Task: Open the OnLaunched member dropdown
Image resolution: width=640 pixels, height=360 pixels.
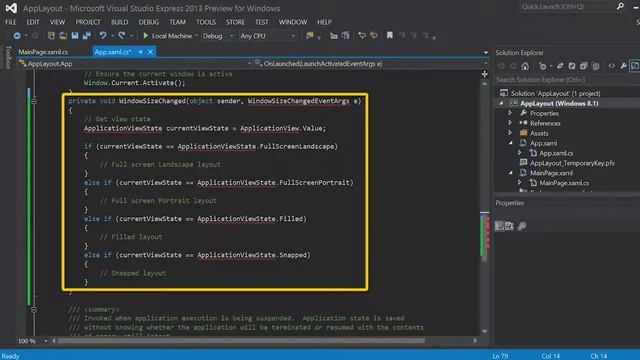Action: 485,64
